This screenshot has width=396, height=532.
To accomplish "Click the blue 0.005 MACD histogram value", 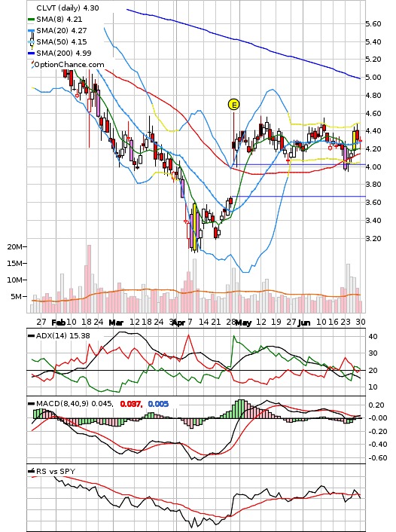I will pyautogui.click(x=158, y=404).
